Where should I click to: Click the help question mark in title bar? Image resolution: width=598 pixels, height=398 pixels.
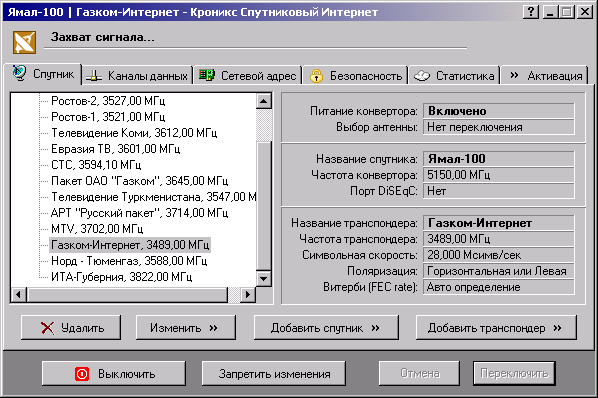pyautogui.click(x=531, y=12)
